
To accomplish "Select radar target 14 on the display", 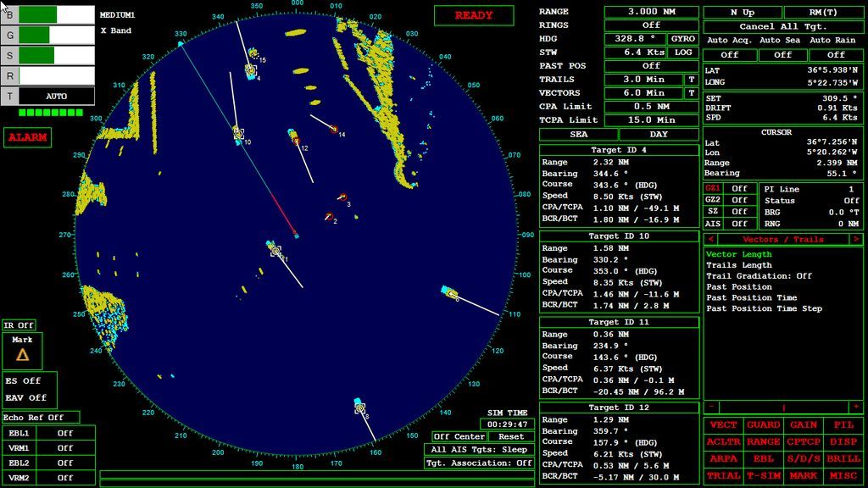I will (x=334, y=130).
